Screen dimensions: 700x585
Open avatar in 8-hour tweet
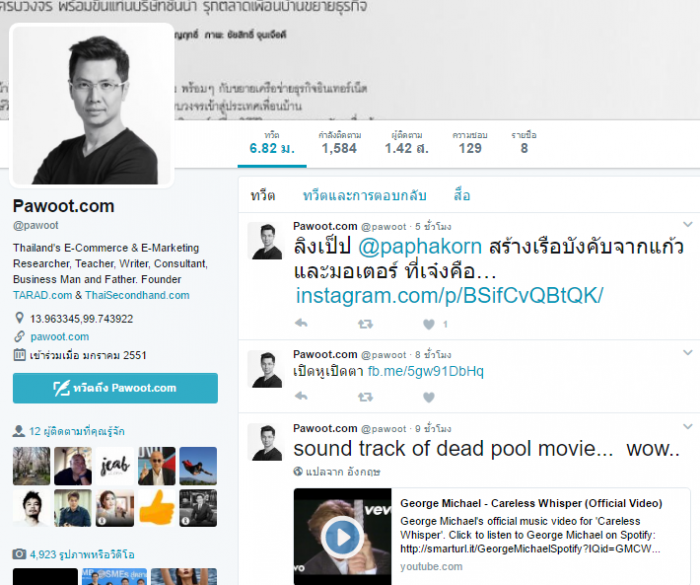(265, 369)
